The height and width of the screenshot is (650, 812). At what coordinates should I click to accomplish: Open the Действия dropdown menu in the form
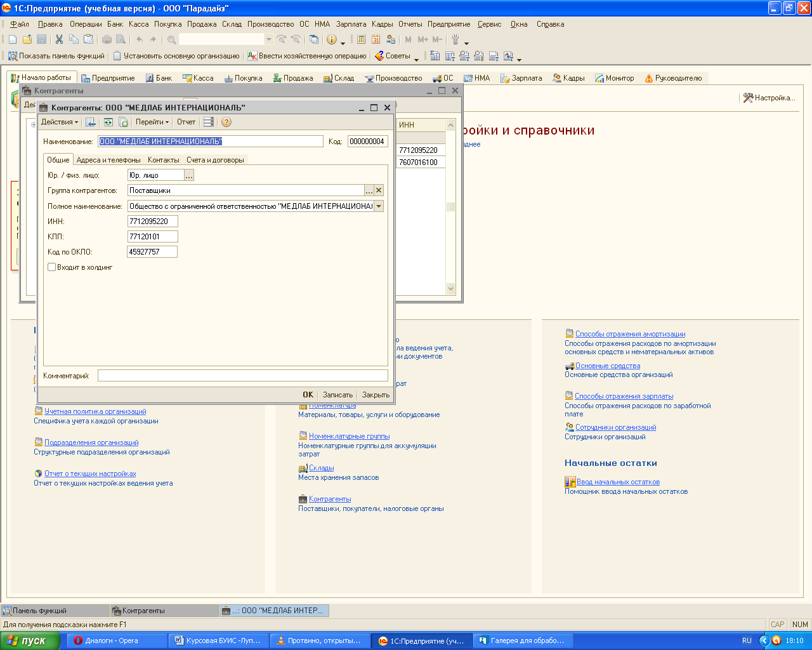[x=59, y=122]
